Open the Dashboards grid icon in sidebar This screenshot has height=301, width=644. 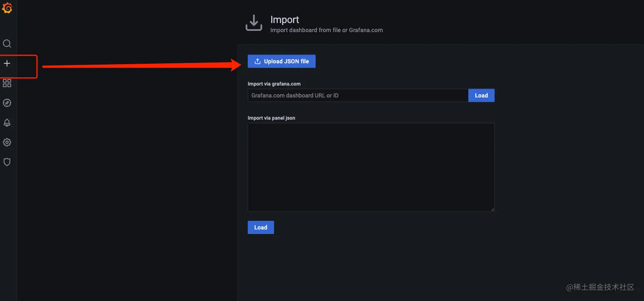pyautogui.click(x=7, y=83)
